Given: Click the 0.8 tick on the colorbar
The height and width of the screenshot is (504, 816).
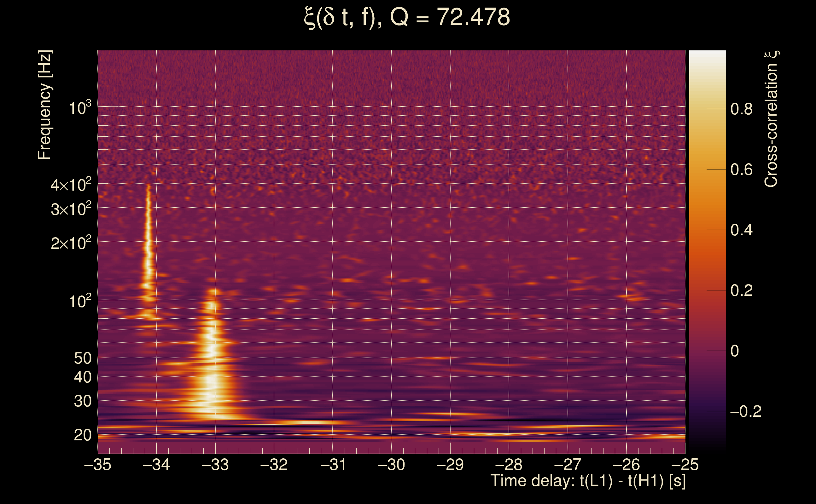Looking at the screenshot, I should (741, 109).
